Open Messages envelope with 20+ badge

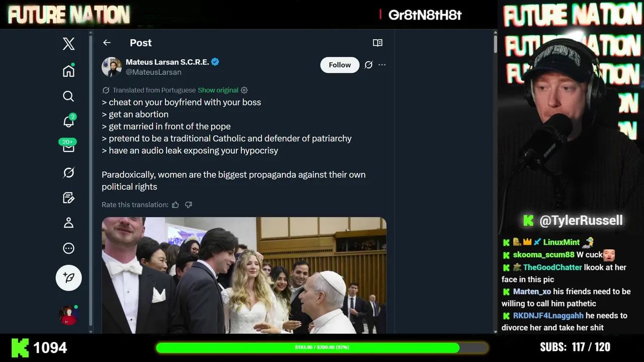68,146
